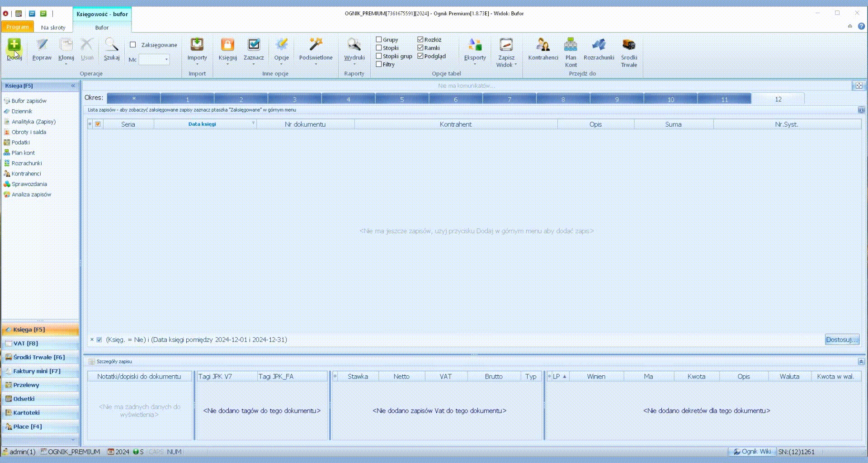Select period tab 6 in Okres bar

point(456,99)
